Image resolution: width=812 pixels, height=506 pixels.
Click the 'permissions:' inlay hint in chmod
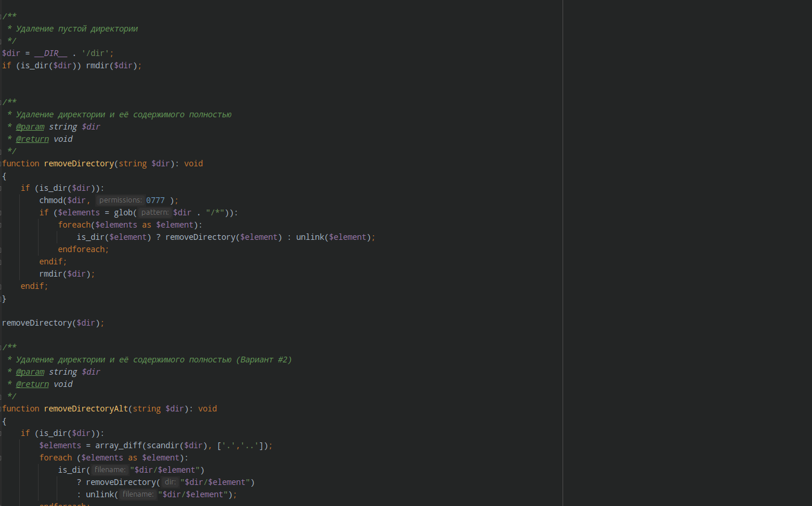120,200
